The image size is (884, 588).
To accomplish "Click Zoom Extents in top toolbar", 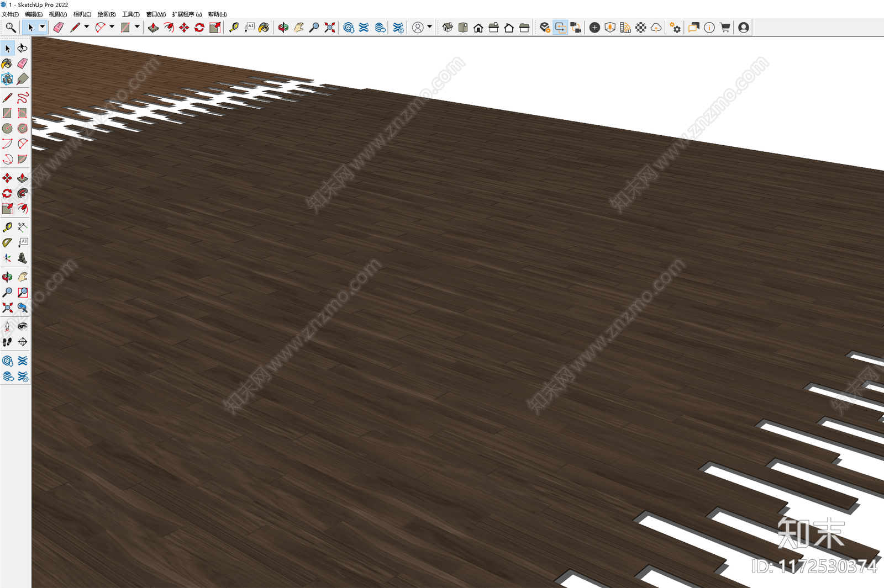I will (x=330, y=27).
